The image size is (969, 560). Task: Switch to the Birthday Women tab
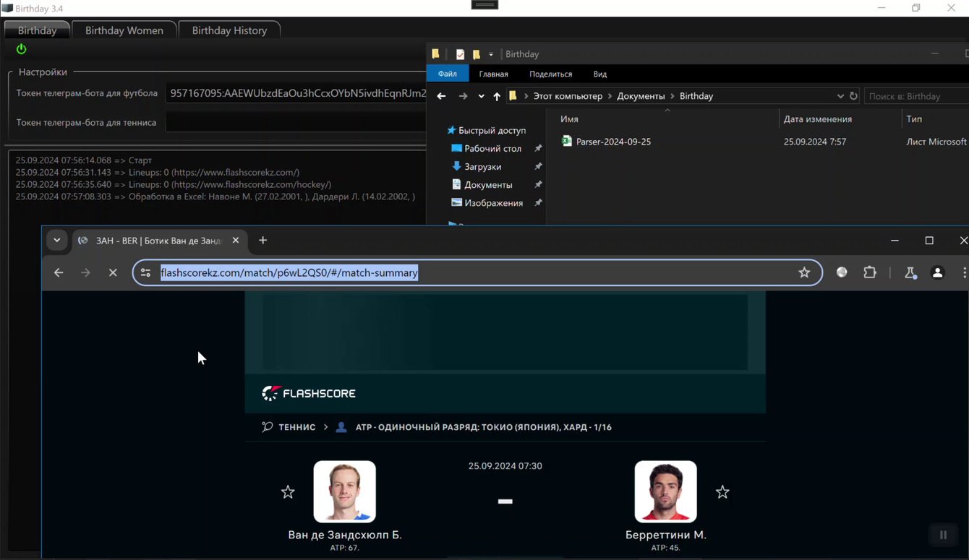point(124,30)
